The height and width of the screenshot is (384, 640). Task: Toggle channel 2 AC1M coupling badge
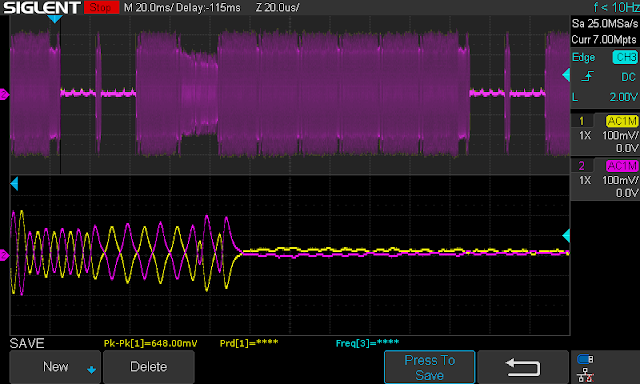621,166
